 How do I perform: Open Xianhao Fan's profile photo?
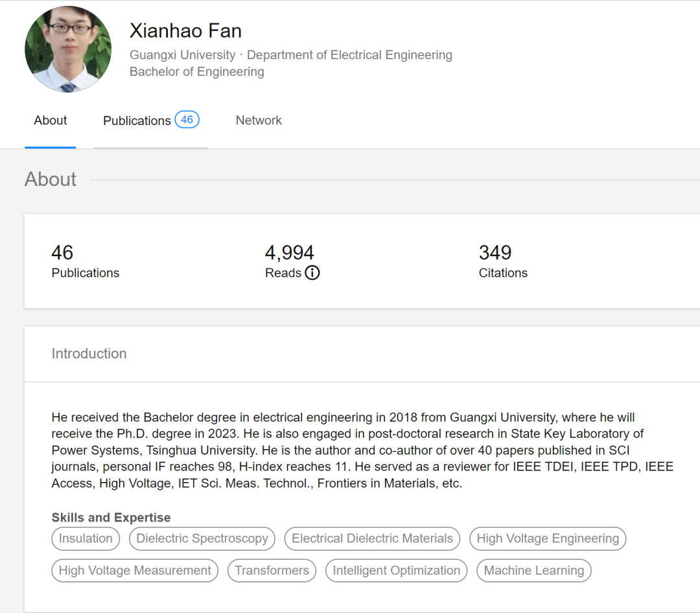(68, 49)
